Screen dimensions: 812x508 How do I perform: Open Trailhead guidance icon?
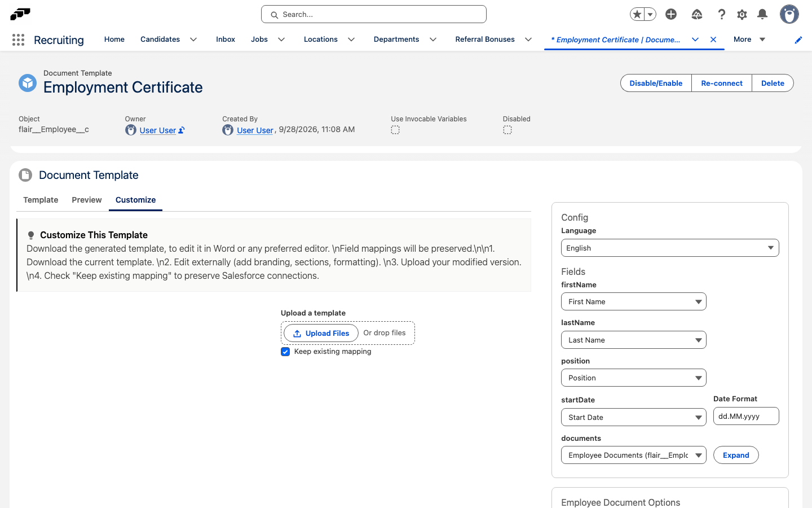tap(697, 14)
